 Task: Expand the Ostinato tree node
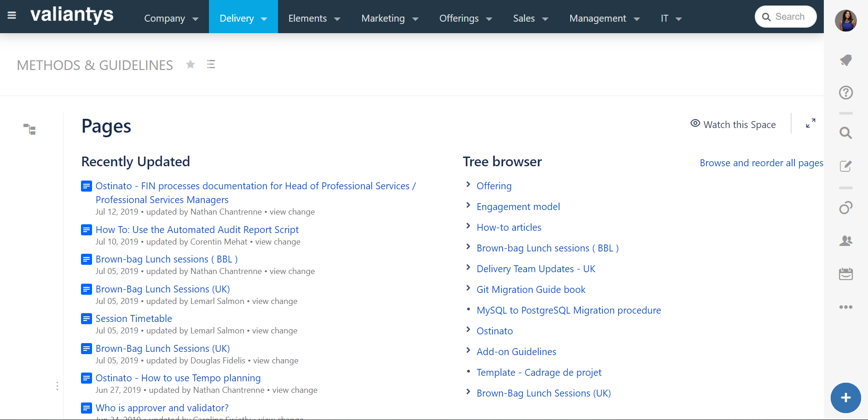click(x=468, y=330)
